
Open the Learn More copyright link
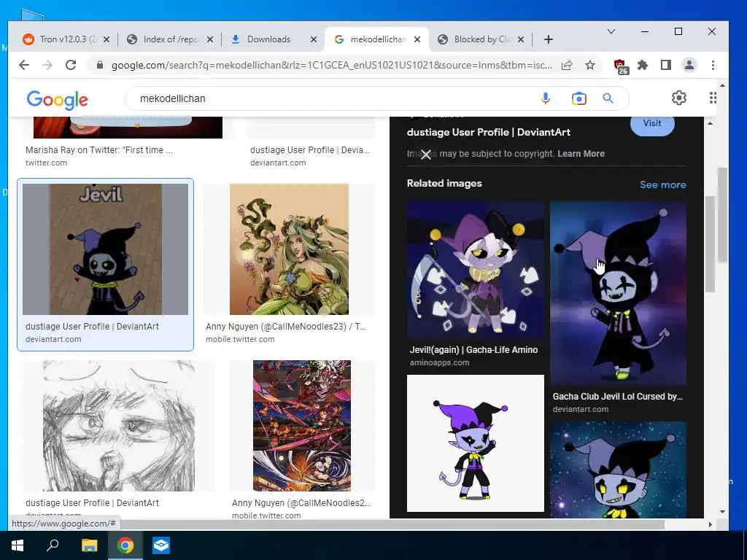point(581,154)
